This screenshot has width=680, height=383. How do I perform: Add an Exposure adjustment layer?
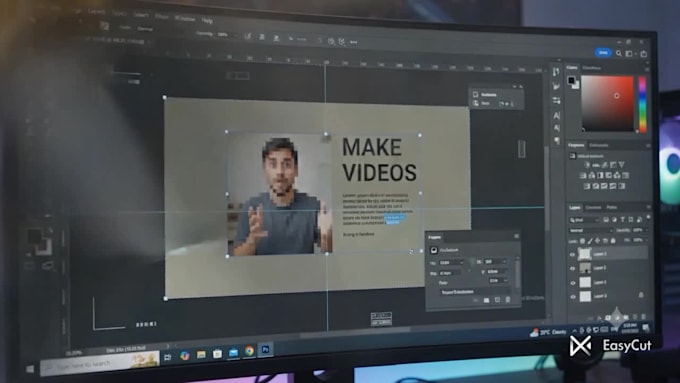(x=613, y=165)
